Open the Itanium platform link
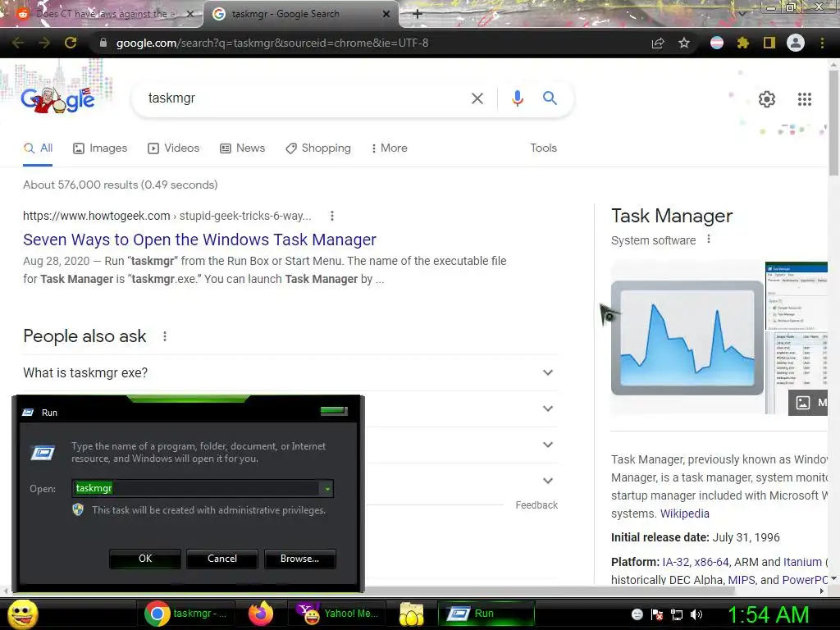The height and width of the screenshot is (630, 840). tap(802, 562)
